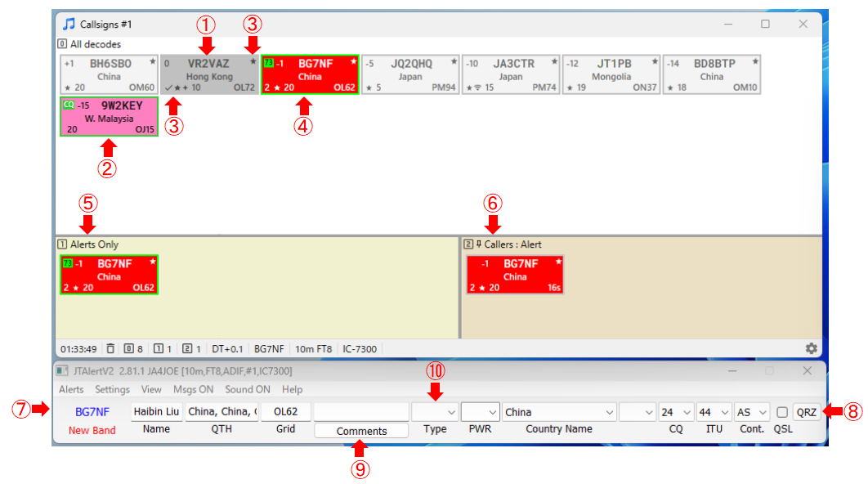Image resolution: width=868 pixels, height=484 pixels.
Task: Select the JT1PB Mongolia callsign tile
Action: pyautogui.click(x=611, y=74)
